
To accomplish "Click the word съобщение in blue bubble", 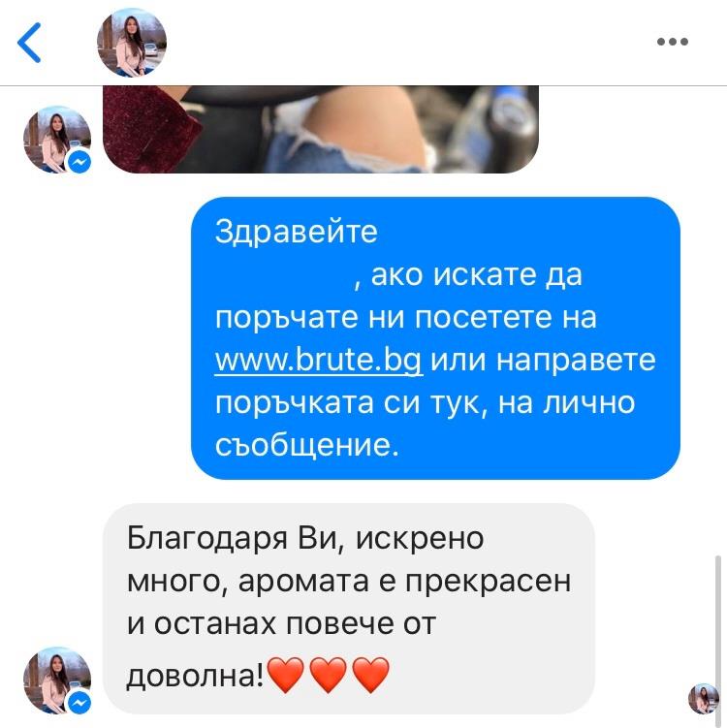I will 307,445.
